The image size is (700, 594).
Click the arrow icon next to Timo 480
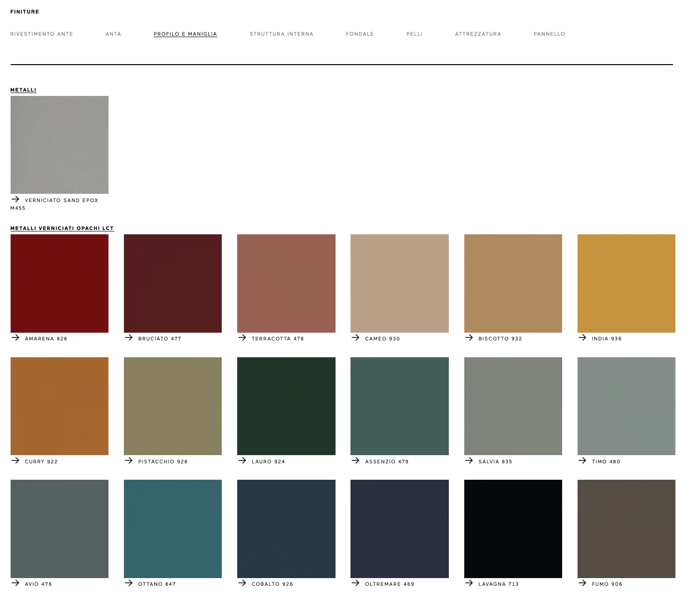pos(582,461)
